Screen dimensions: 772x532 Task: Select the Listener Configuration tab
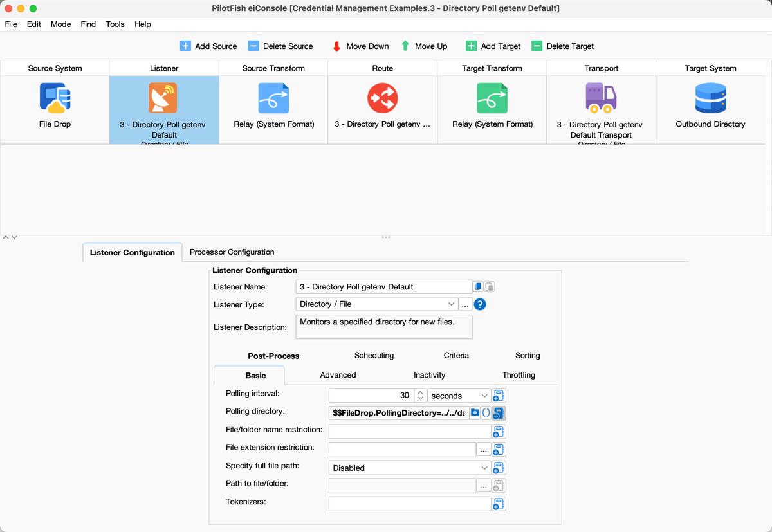pyautogui.click(x=133, y=253)
